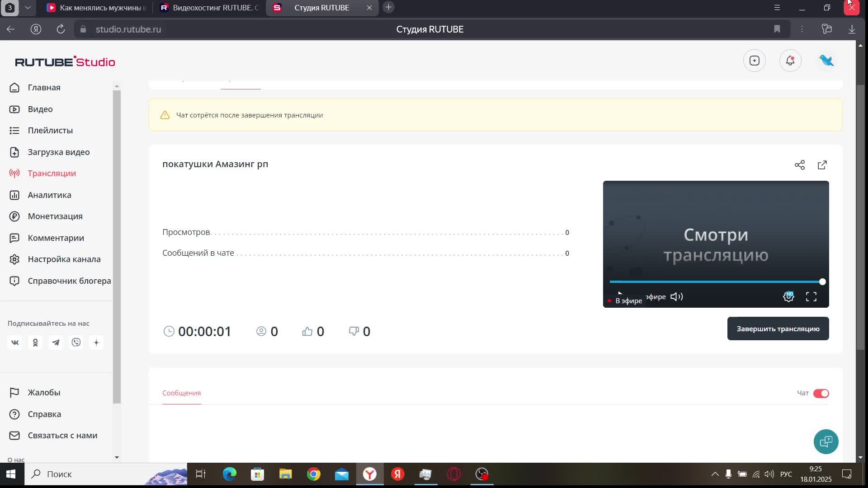This screenshot has height=488, width=868.
Task: Click the player progress bar
Action: [715, 282]
